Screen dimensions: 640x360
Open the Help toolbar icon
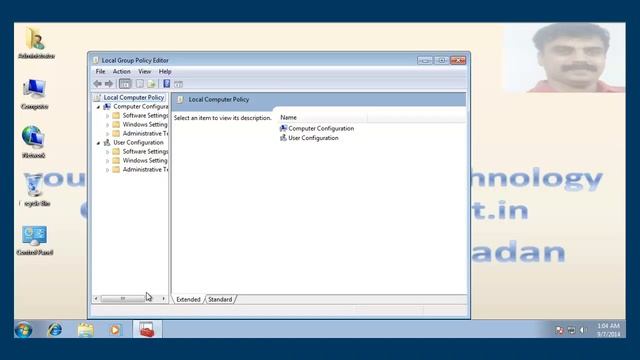click(x=167, y=84)
